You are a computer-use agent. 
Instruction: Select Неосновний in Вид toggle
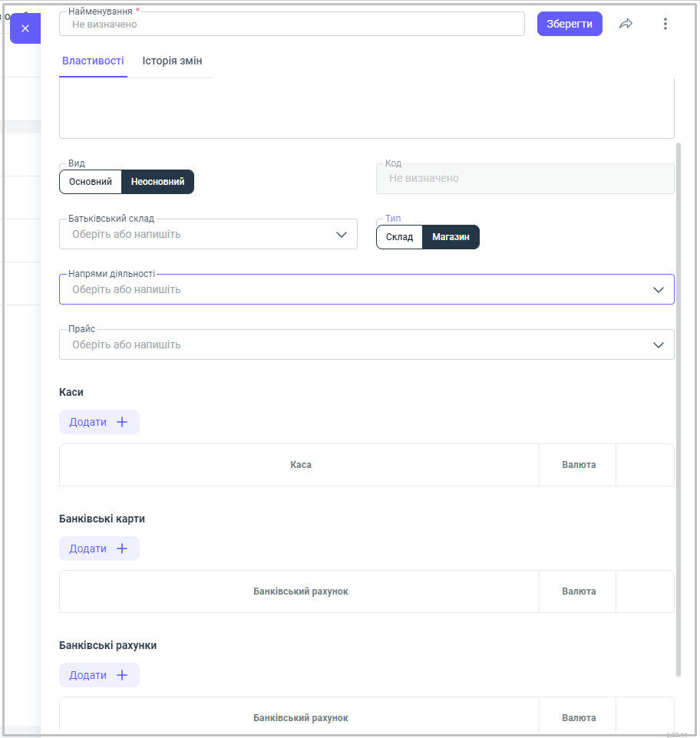pyautogui.click(x=157, y=182)
